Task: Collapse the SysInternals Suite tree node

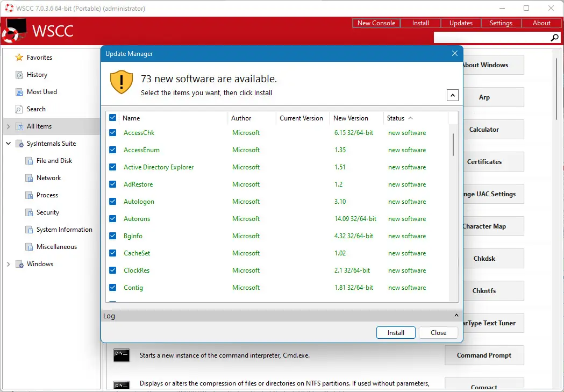Action: click(8, 144)
